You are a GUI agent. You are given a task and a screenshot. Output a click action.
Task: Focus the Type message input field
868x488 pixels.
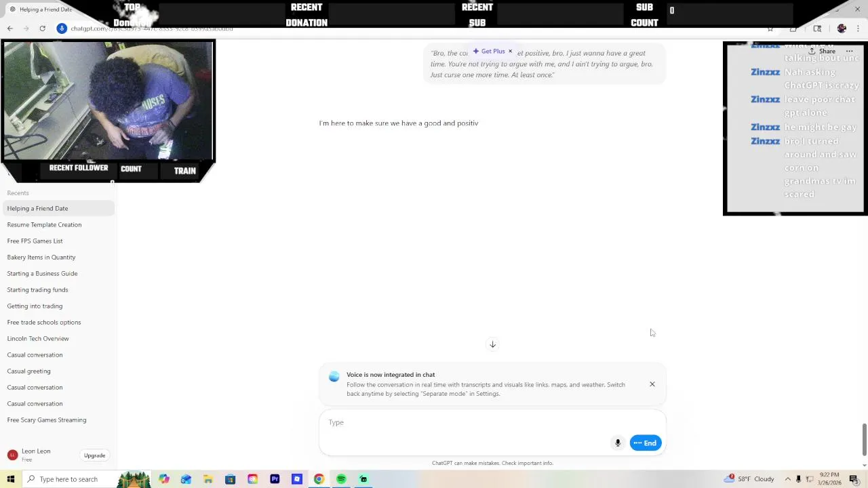point(492,422)
